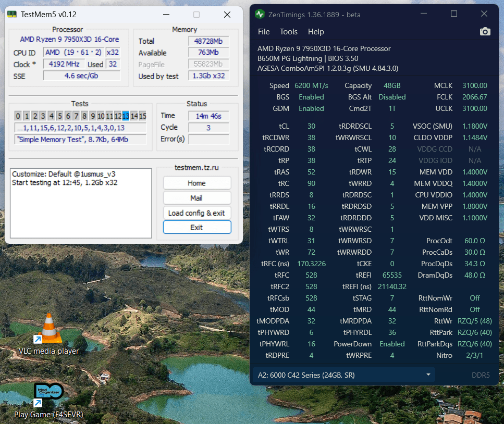Image resolution: width=504 pixels, height=424 pixels.
Task: Open the Tools menu in ZenTimings
Action: [288, 32]
